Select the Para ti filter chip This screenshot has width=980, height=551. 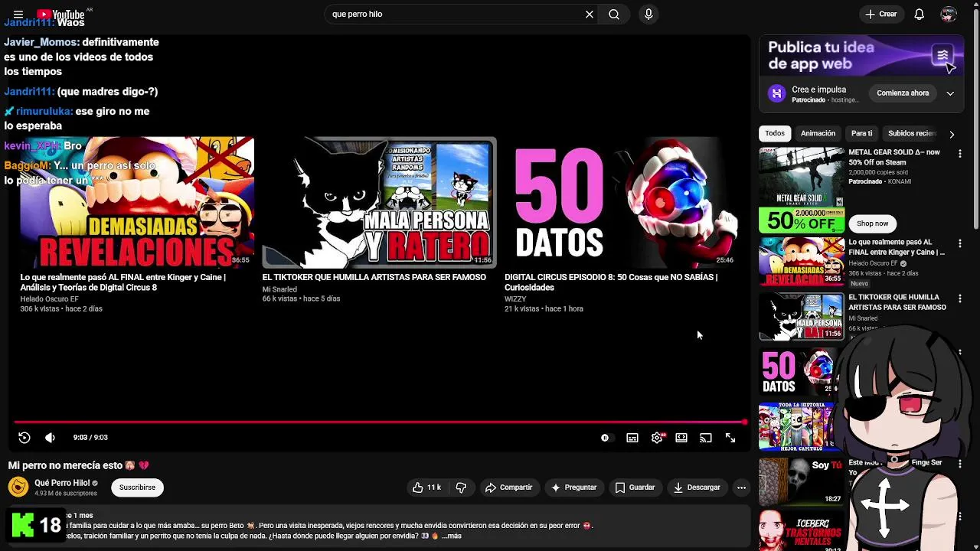pos(861,133)
